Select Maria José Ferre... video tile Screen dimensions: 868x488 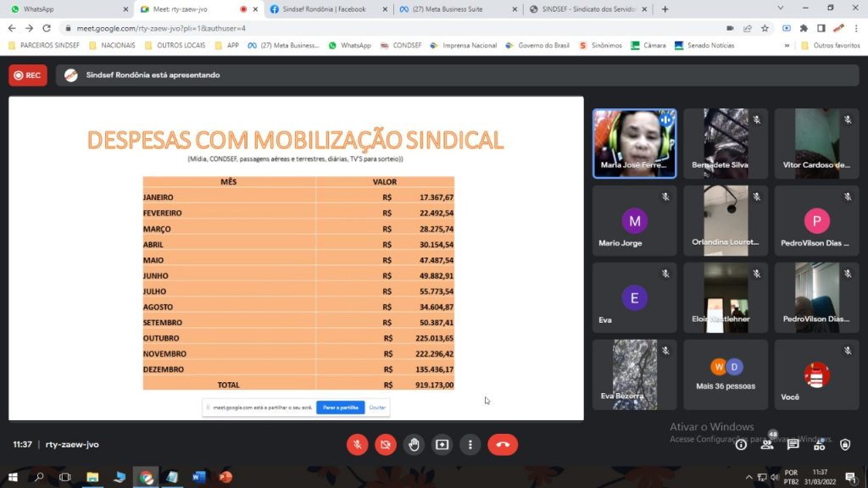[x=634, y=144]
